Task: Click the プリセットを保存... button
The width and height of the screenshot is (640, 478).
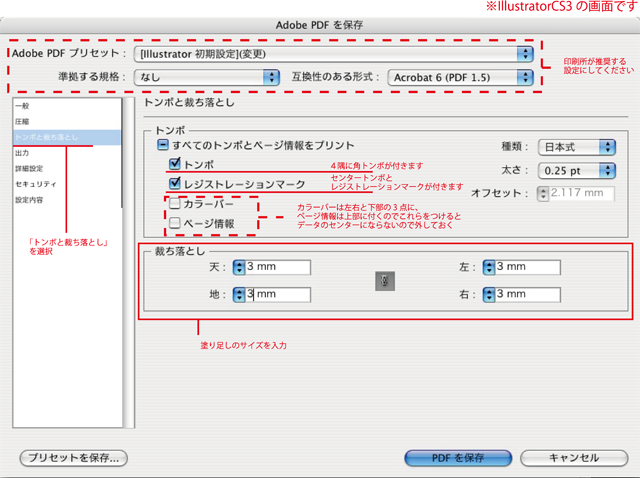Action: tap(73, 458)
